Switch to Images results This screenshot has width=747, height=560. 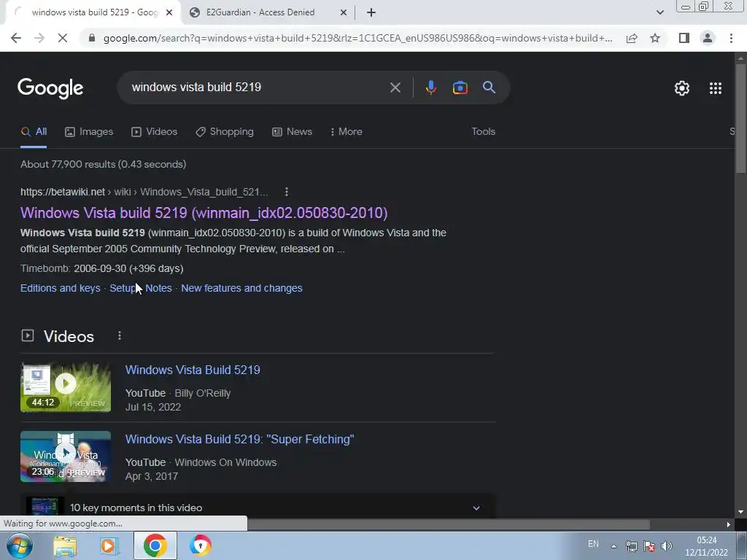(x=89, y=132)
